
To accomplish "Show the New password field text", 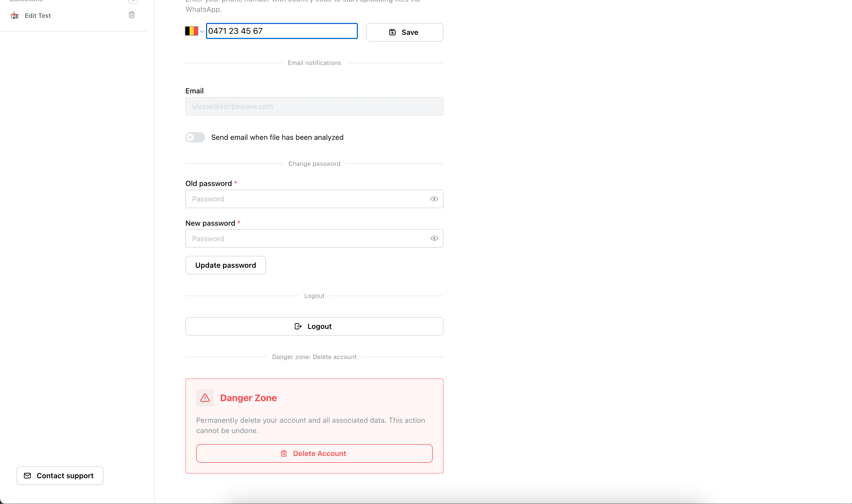I will (x=434, y=238).
